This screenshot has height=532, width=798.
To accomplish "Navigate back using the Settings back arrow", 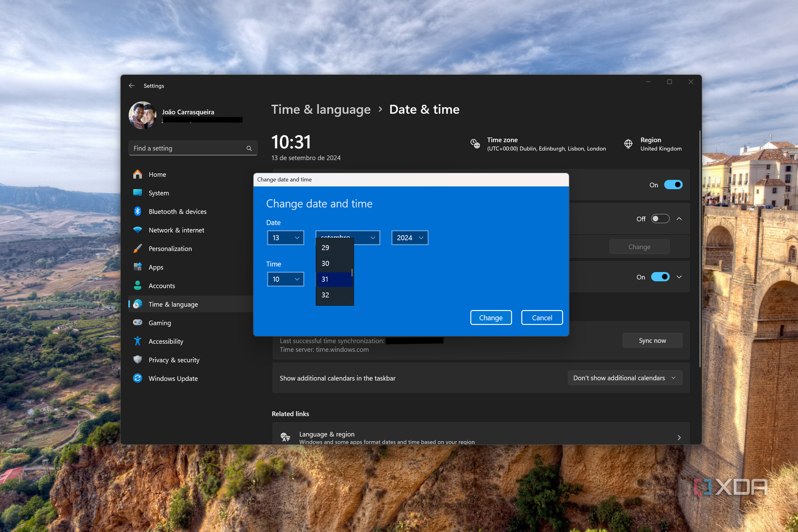I will (132, 86).
